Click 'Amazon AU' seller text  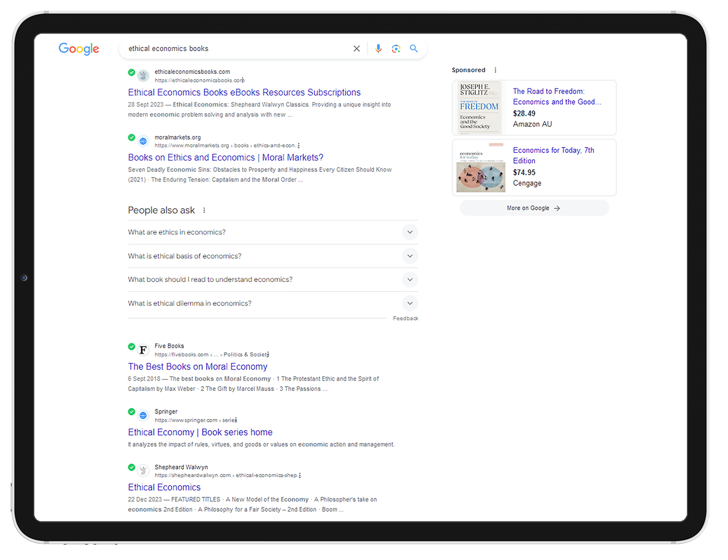coord(533,124)
